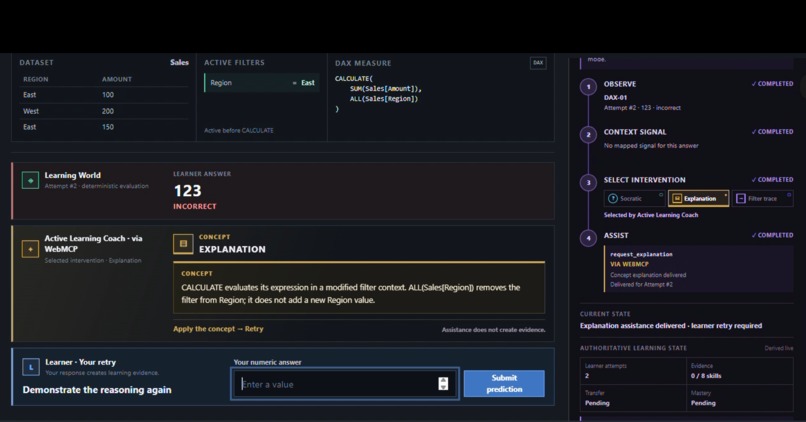Click the numeric answer stepper arrows
Image resolution: width=806 pixels, height=422 pixels.
[443, 383]
